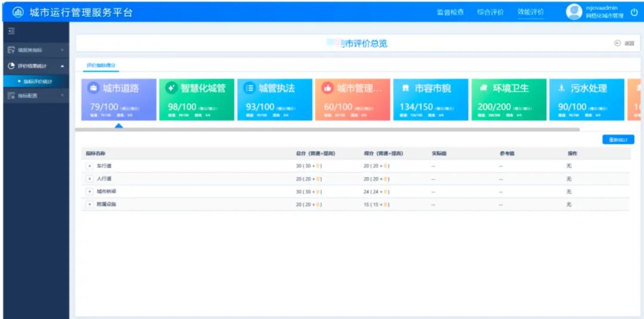Viewport: 644px width, 319px height.
Task: Expand the 城市桥梁 indicator row
Action: coord(90,191)
